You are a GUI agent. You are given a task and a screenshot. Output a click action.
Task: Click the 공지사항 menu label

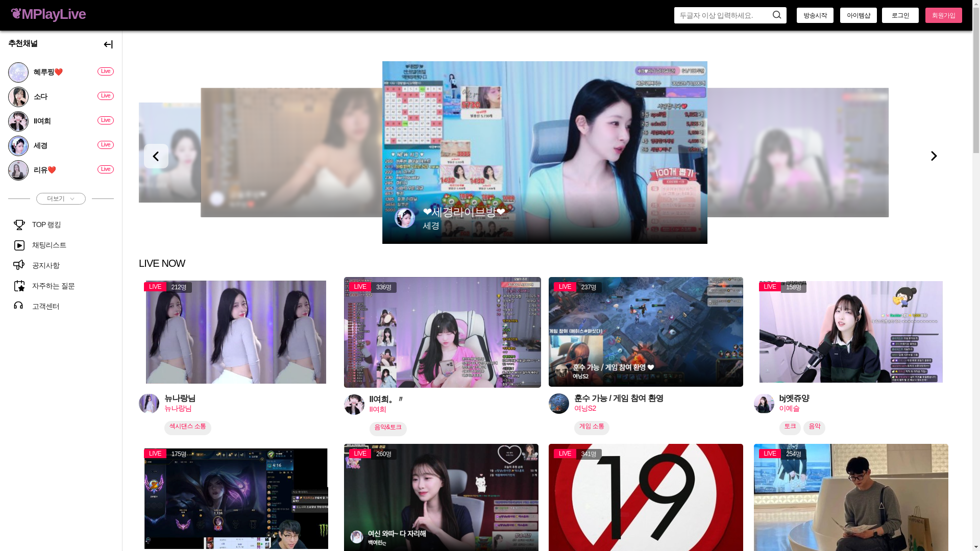[46, 266]
